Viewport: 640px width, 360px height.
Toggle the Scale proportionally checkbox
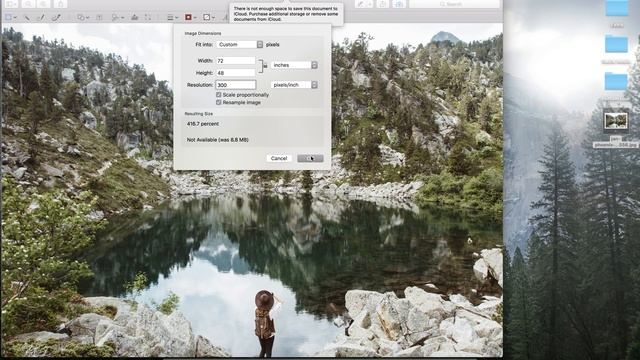[219, 95]
